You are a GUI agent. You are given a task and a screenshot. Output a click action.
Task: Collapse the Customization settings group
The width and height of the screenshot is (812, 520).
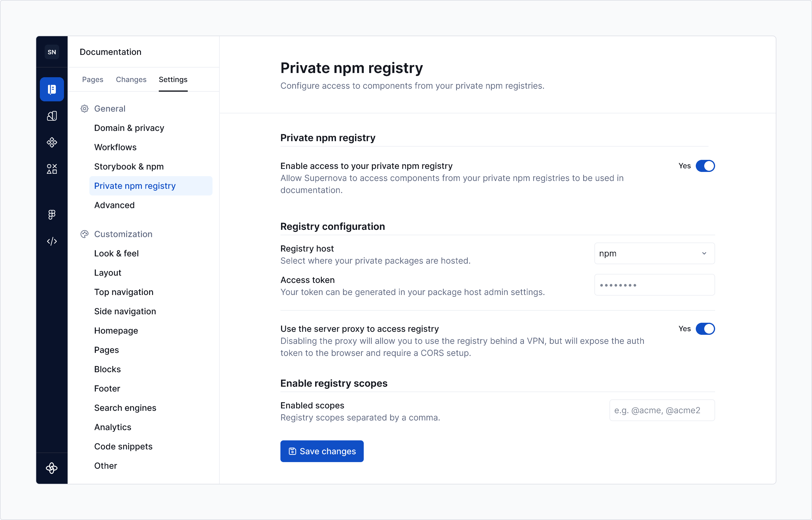pyautogui.click(x=123, y=234)
